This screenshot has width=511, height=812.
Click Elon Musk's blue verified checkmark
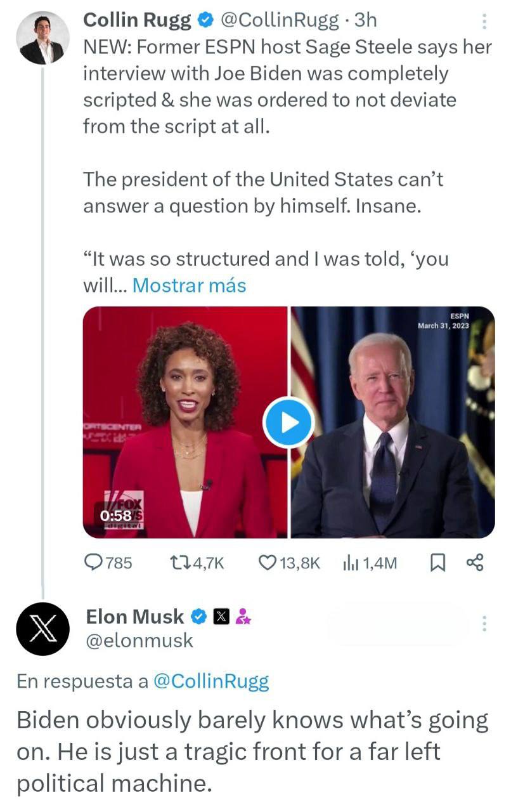[x=198, y=616]
